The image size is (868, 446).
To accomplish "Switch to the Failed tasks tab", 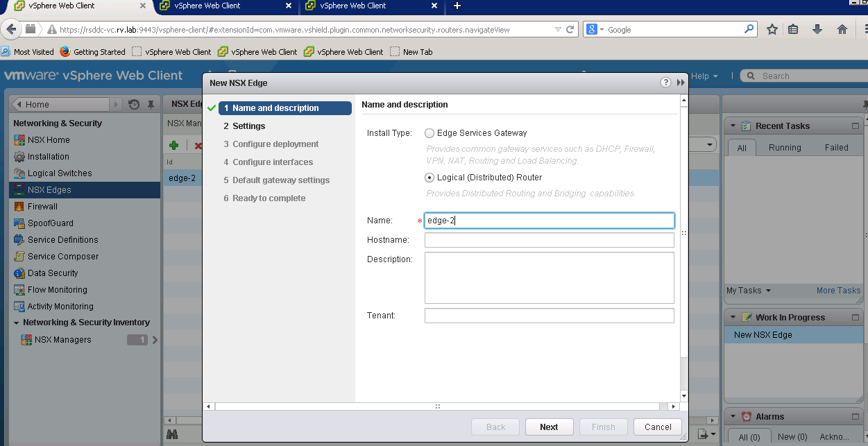I will point(836,148).
